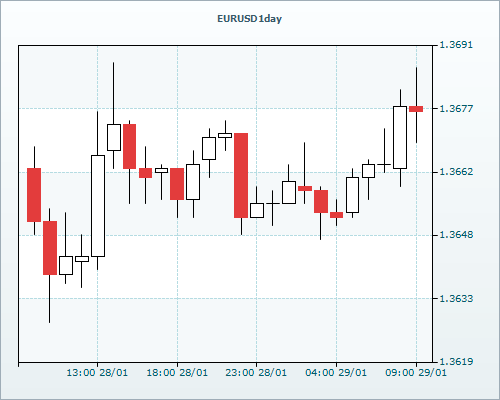Select the 1.3677 price axis label

pyautogui.click(x=456, y=108)
